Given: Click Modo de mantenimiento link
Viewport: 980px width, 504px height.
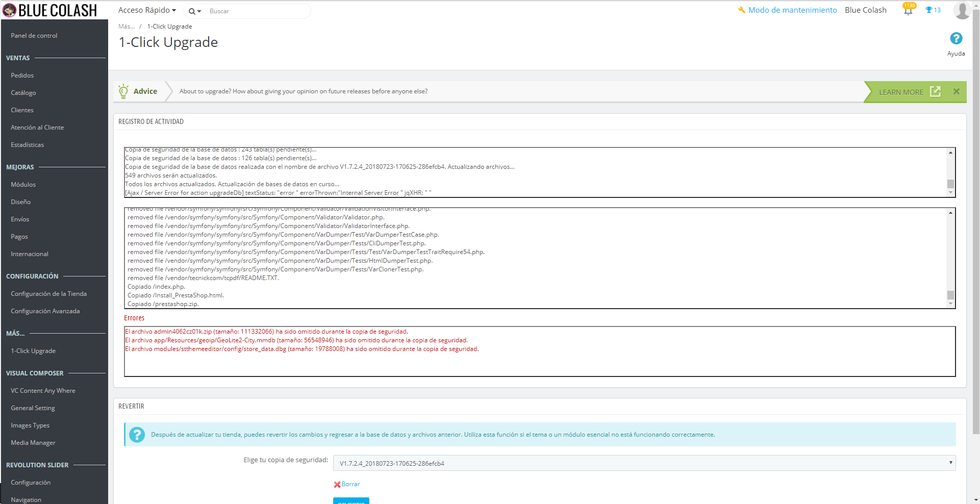Looking at the screenshot, I should click(792, 10).
